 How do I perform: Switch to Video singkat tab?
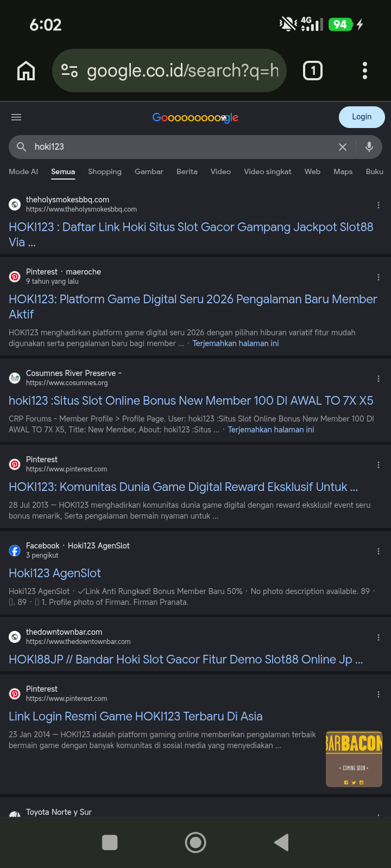click(268, 171)
